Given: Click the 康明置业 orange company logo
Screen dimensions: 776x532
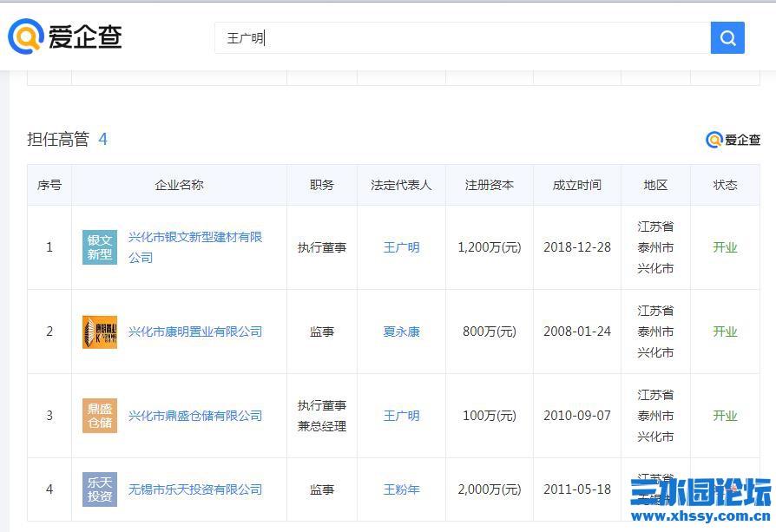Looking at the screenshot, I should point(100,332).
